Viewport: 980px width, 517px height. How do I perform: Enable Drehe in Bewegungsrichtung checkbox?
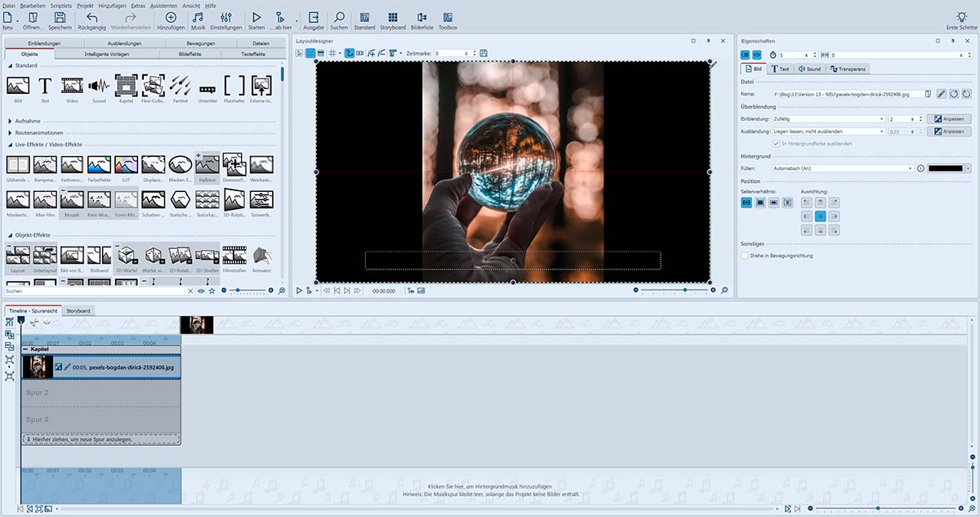click(x=745, y=256)
